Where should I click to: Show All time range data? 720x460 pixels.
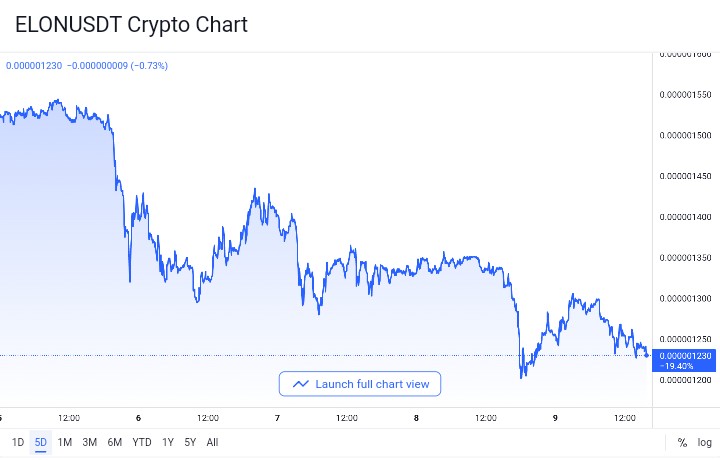click(x=212, y=442)
